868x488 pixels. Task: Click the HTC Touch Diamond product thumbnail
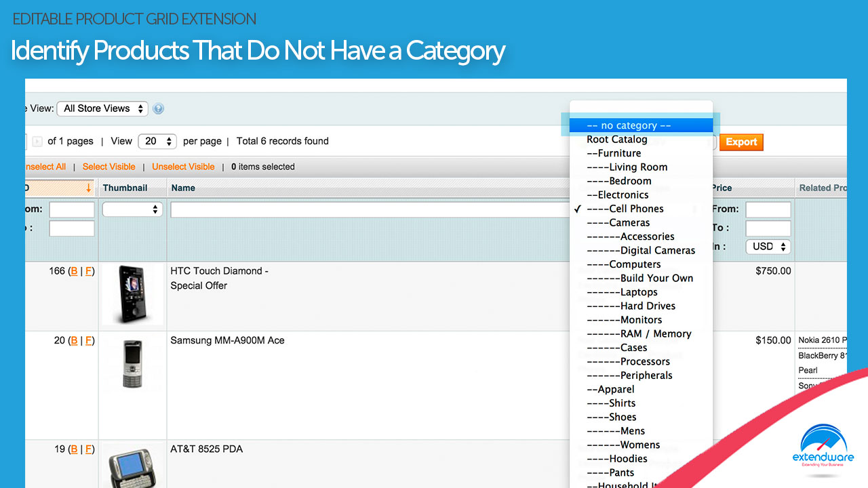[132, 293]
